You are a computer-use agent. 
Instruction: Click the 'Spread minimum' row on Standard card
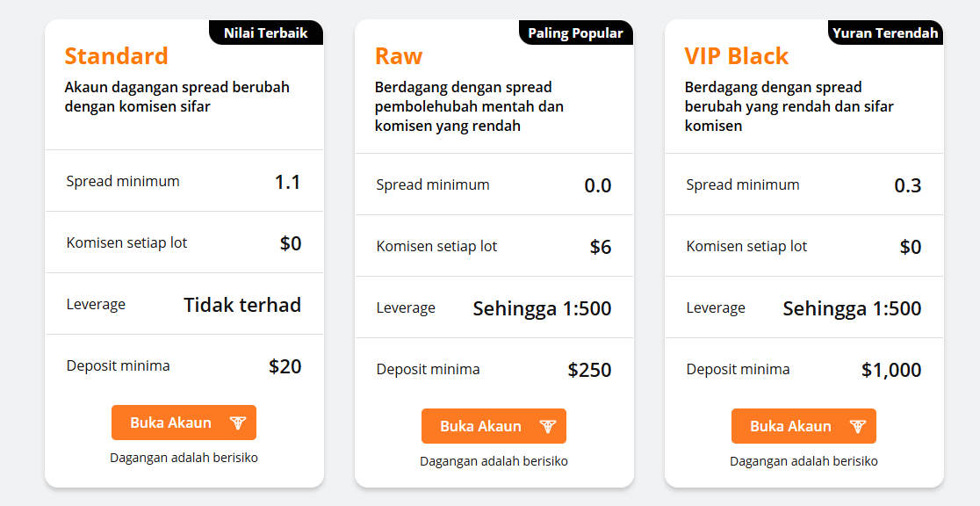(x=122, y=181)
